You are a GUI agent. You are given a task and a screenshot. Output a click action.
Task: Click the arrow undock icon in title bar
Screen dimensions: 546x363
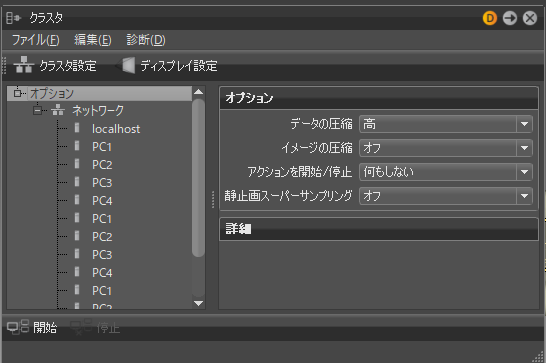pyautogui.click(x=510, y=18)
